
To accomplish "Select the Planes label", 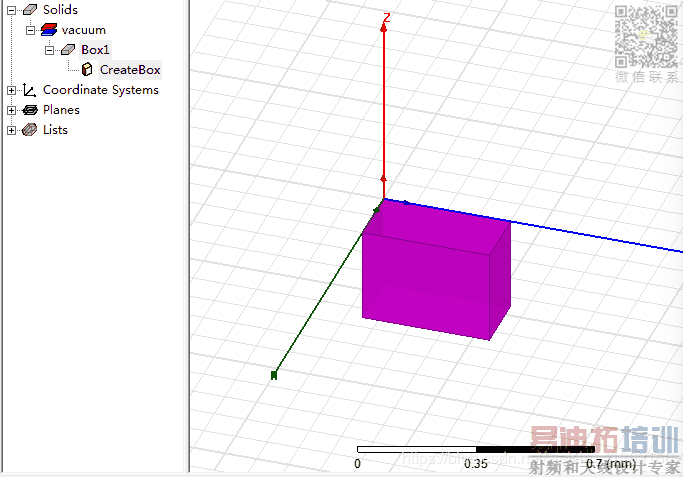I will point(61,110).
